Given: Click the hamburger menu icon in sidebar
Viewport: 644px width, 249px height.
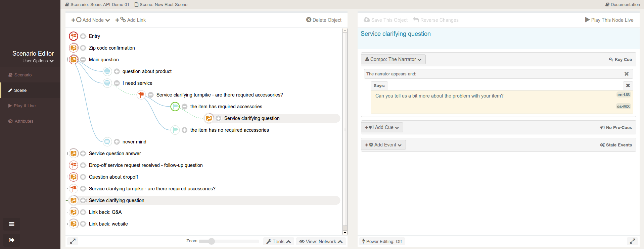Looking at the screenshot, I should [x=12, y=224].
